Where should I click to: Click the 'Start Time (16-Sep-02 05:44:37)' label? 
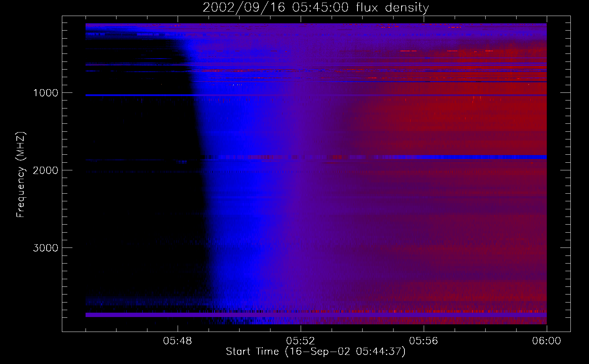[x=316, y=352]
